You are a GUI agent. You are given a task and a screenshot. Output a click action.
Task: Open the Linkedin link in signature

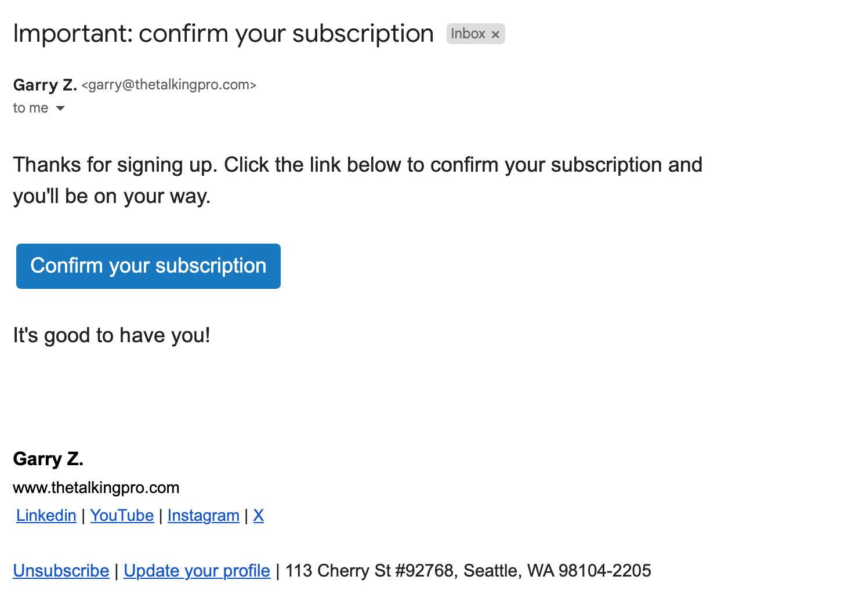[x=46, y=516]
